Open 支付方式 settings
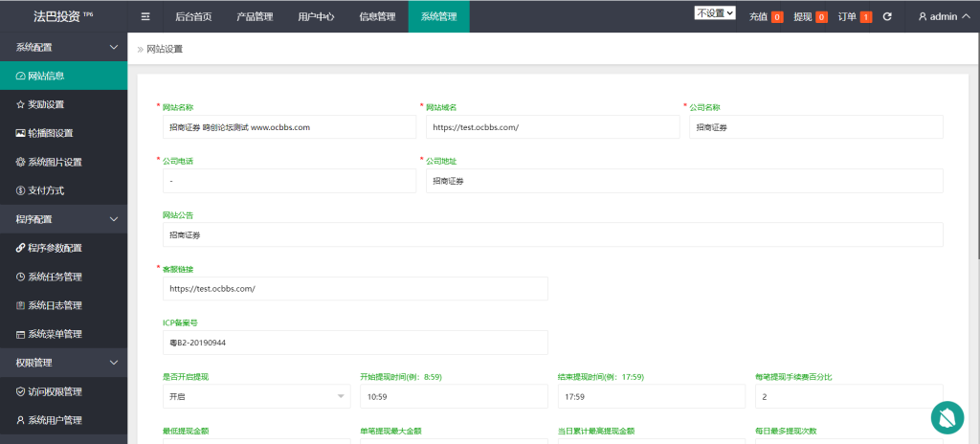This screenshot has width=980, height=444. (64, 190)
